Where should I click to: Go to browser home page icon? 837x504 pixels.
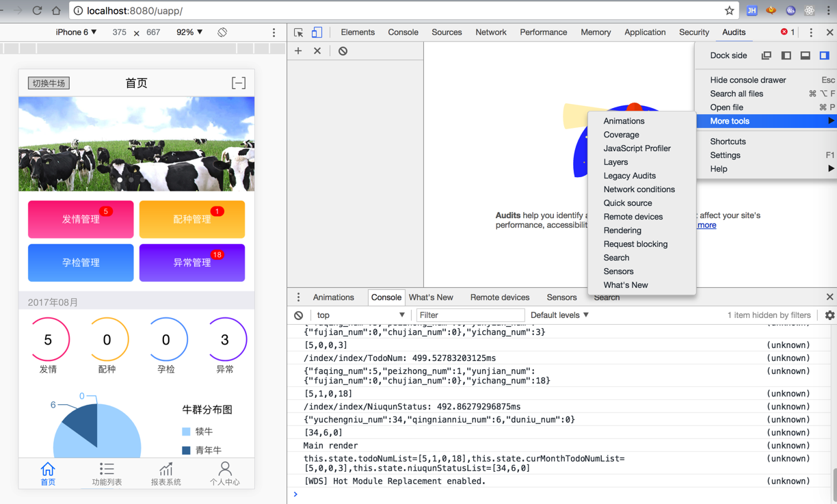pos(56,10)
